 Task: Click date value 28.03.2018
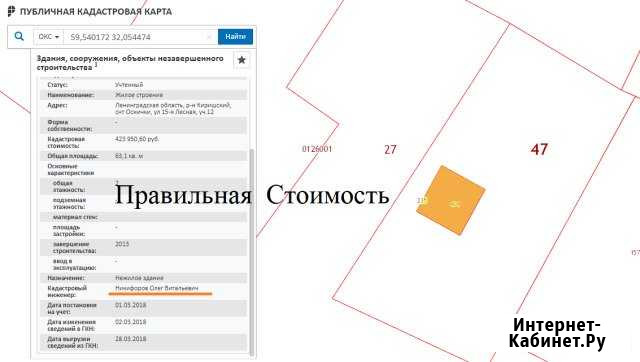point(130,339)
